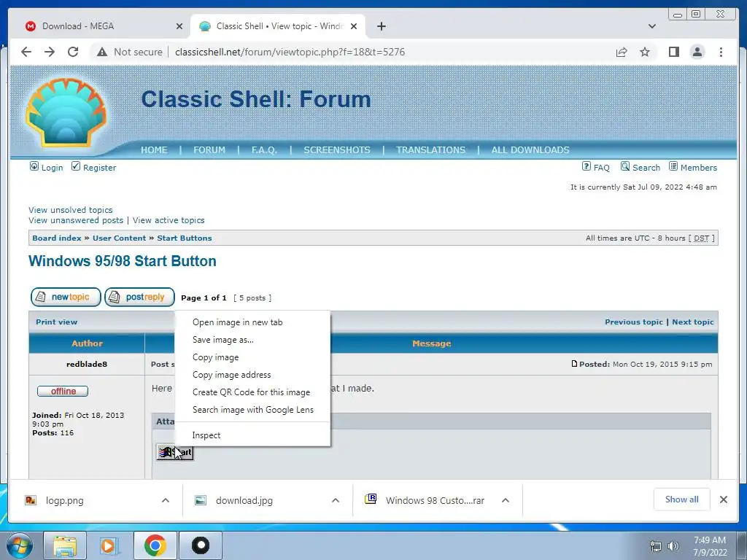Open the FORUM navigation link
The width and height of the screenshot is (747, 560).
209,150
